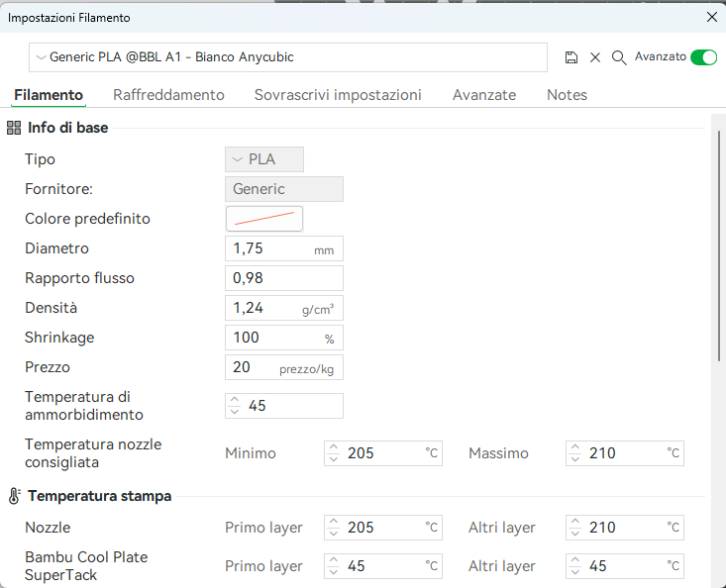726x588 pixels.
Task: Click the Fornitore Generic field
Action: pyautogui.click(x=284, y=189)
